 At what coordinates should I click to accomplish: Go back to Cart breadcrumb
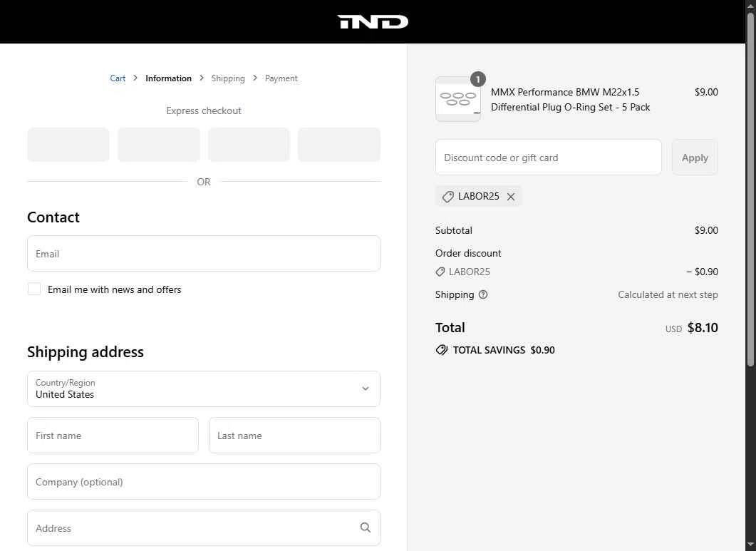pos(118,78)
